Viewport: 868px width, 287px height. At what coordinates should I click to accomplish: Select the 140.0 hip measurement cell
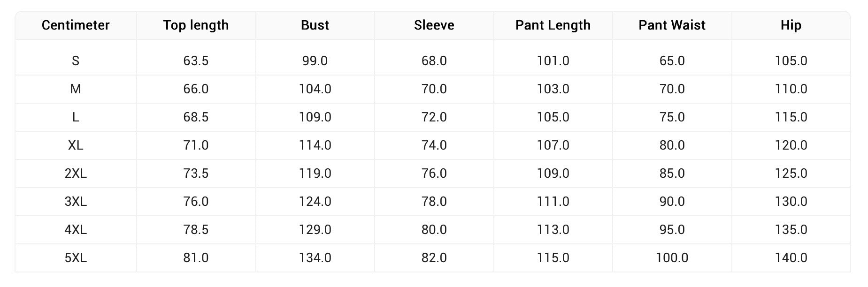click(791, 258)
